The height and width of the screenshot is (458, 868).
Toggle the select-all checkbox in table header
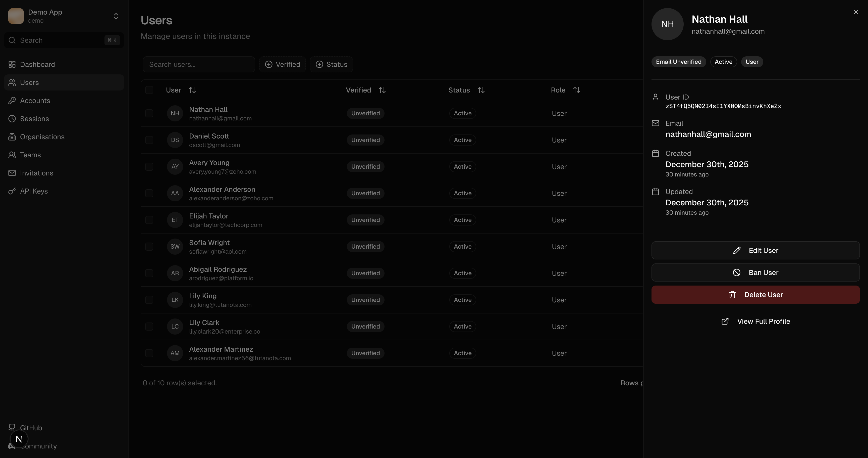[x=149, y=90]
